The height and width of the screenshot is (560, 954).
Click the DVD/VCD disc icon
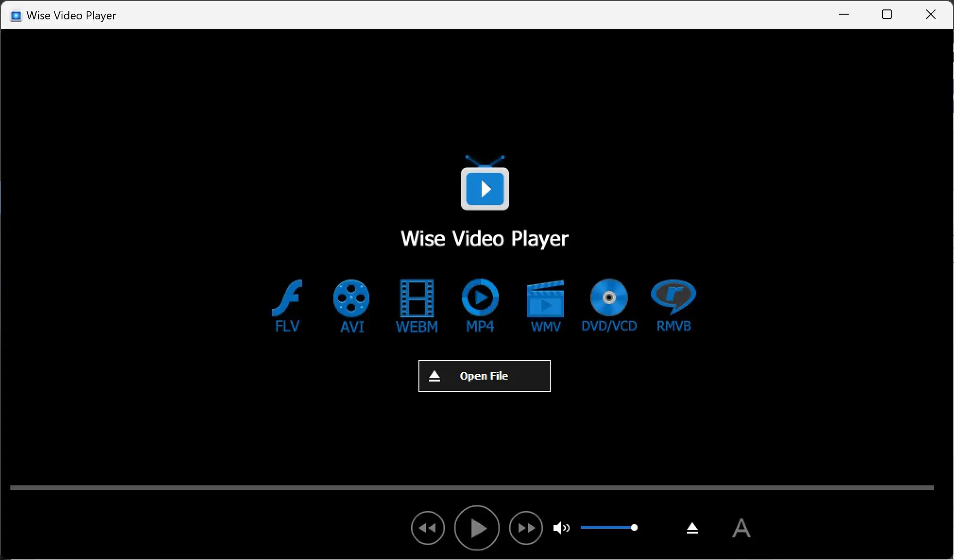(609, 297)
